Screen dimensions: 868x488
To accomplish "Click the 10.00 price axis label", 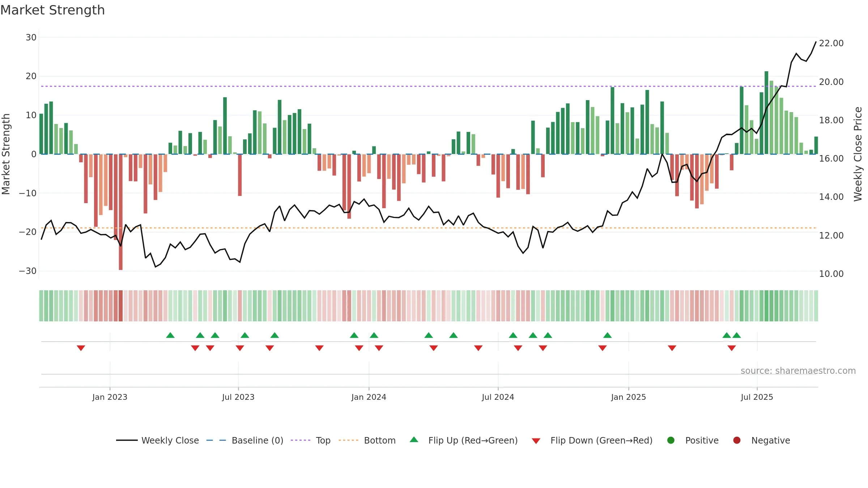I will (x=831, y=274).
